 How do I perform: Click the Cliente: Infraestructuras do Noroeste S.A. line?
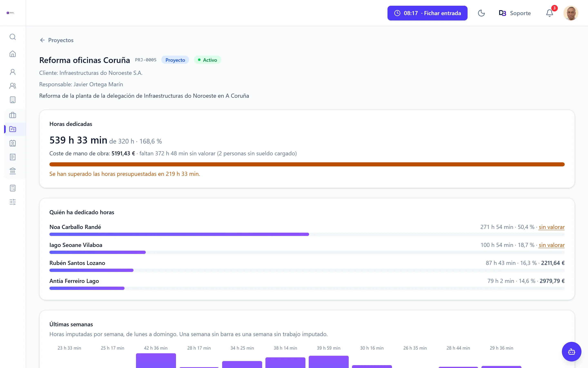pos(91,73)
